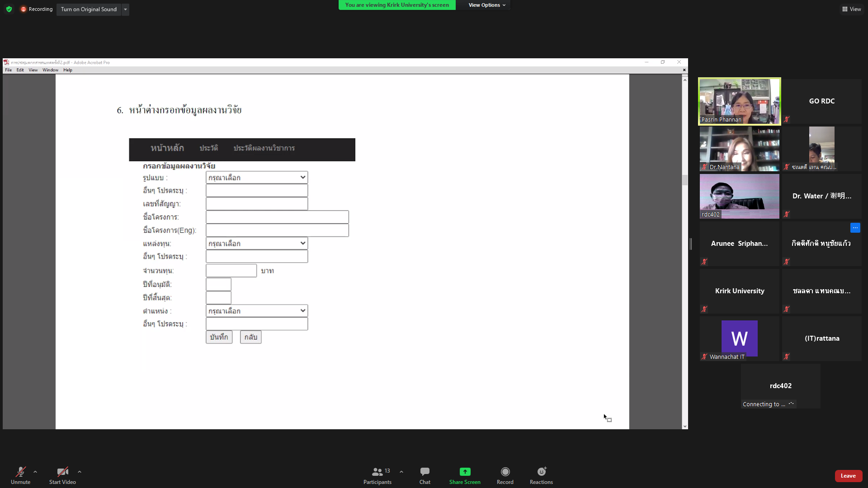Viewport: 868px width, 488px height.
Task: Expand audio options arrow beside Unmute
Action: pos(35,472)
